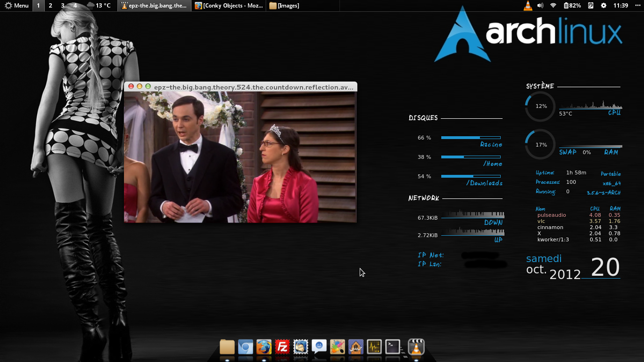Image resolution: width=644 pixels, height=362 pixels.
Task: Click the vlc process row
Action: 578,221
